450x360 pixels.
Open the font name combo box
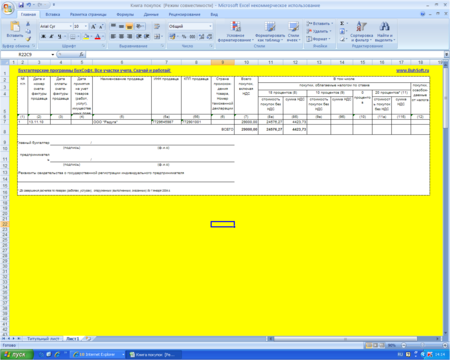56,26
